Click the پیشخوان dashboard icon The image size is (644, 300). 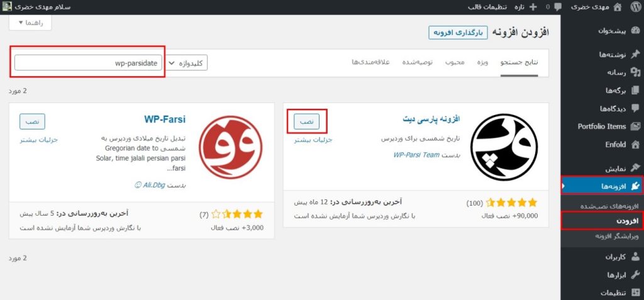tap(635, 31)
